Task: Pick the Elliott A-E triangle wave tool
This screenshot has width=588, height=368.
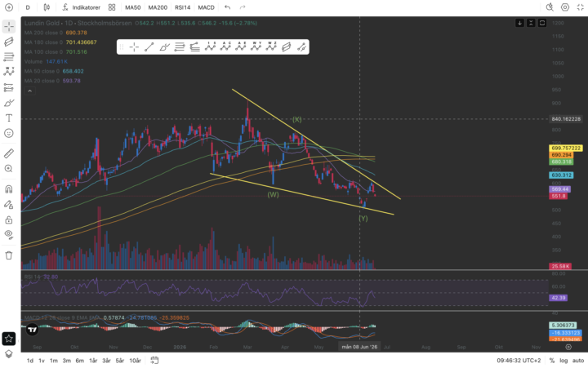Action: pos(240,47)
